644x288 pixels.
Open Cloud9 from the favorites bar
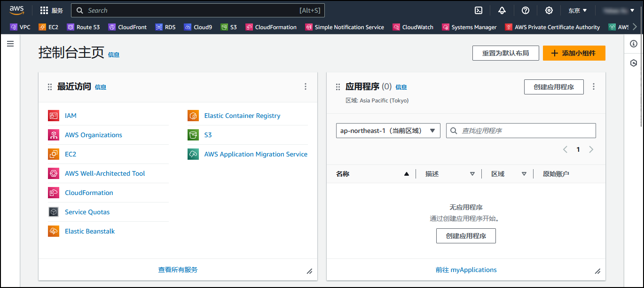198,27
